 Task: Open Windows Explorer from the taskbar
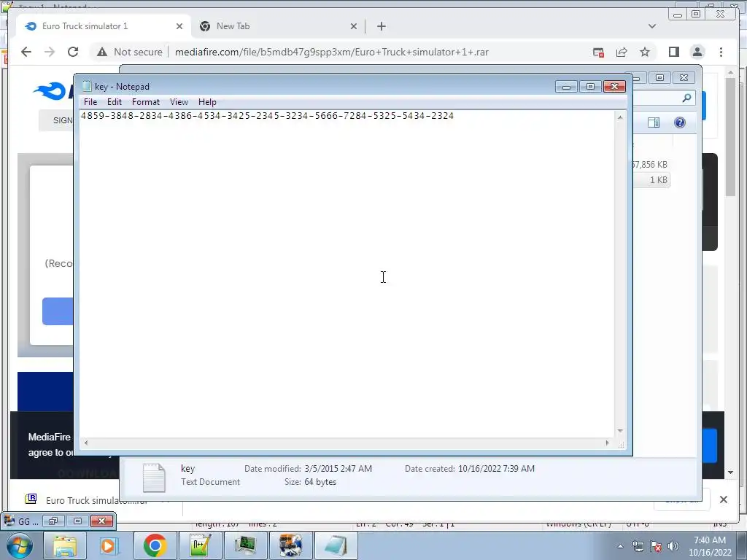click(x=64, y=545)
